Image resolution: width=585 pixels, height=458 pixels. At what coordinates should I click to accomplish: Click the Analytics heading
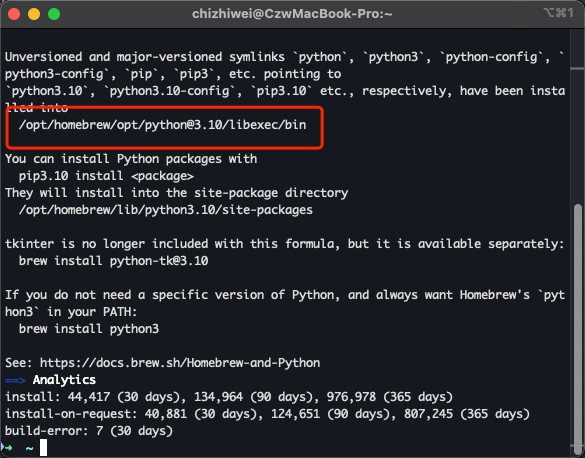(x=64, y=380)
